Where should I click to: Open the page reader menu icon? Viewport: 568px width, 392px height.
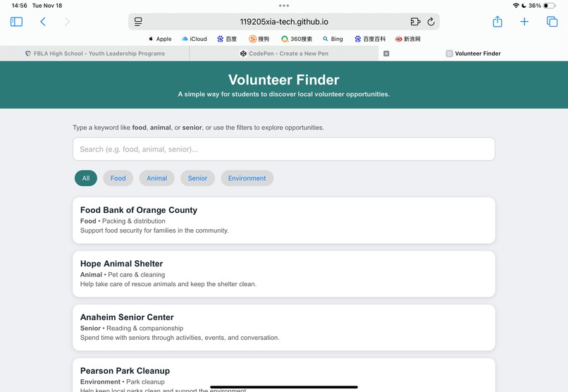pos(138,22)
